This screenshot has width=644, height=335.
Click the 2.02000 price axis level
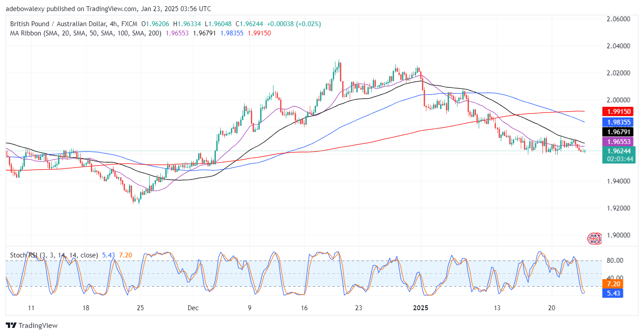pos(618,73)
